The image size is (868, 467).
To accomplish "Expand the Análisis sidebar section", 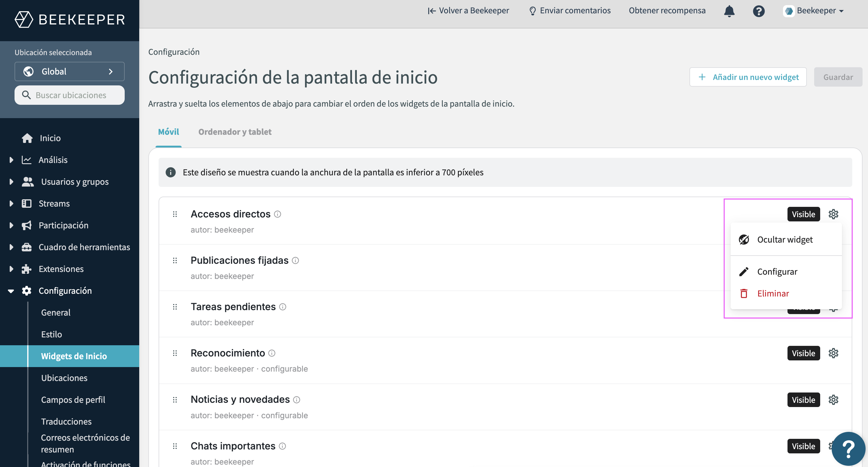I will [x=11, y=160].
